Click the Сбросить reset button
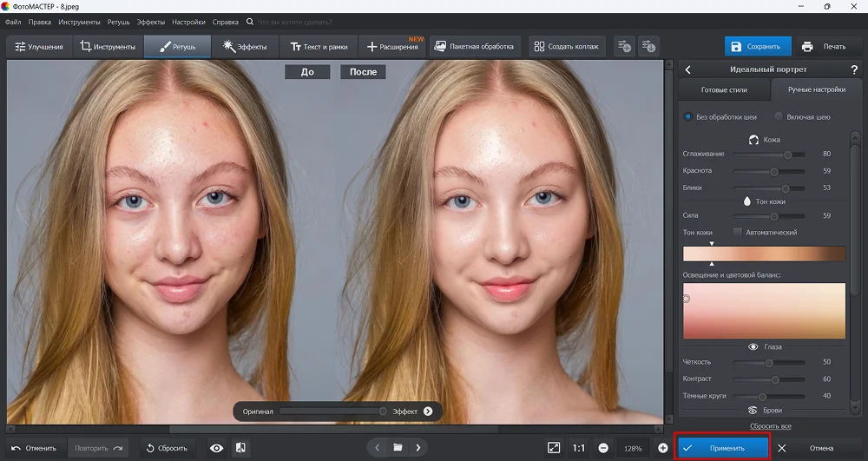This screenshot has height=461, width=868. click(167, 448)
